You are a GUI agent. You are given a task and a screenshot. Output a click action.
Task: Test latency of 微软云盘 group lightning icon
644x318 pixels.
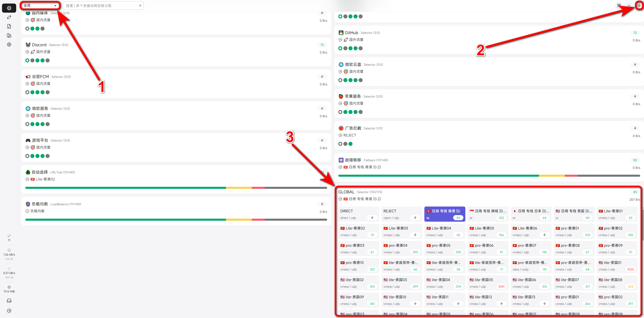click(x=635, y=64)
